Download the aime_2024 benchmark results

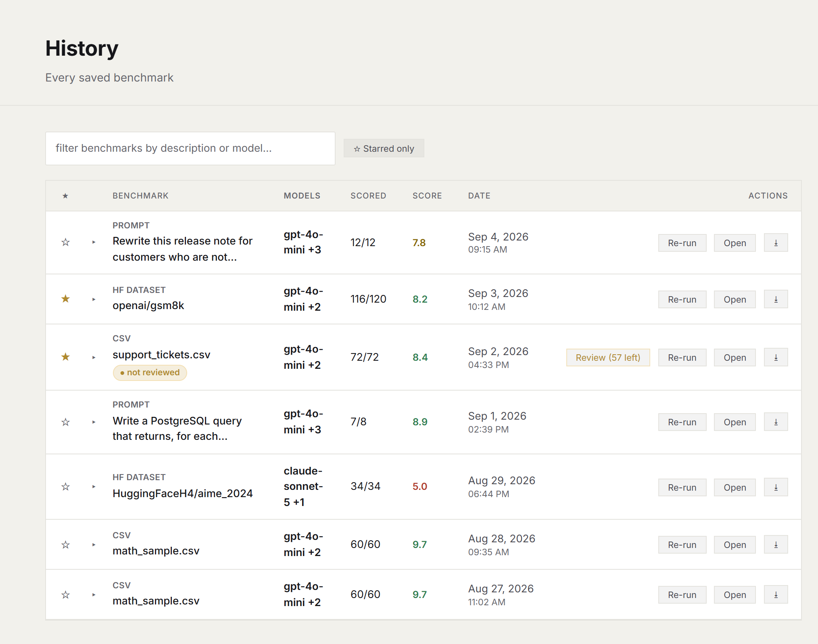[x=776, y=487]
